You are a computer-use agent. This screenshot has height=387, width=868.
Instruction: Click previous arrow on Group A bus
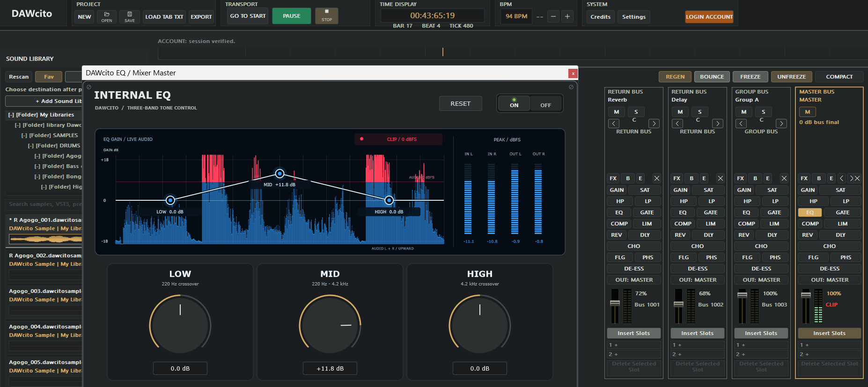point(741,124)
